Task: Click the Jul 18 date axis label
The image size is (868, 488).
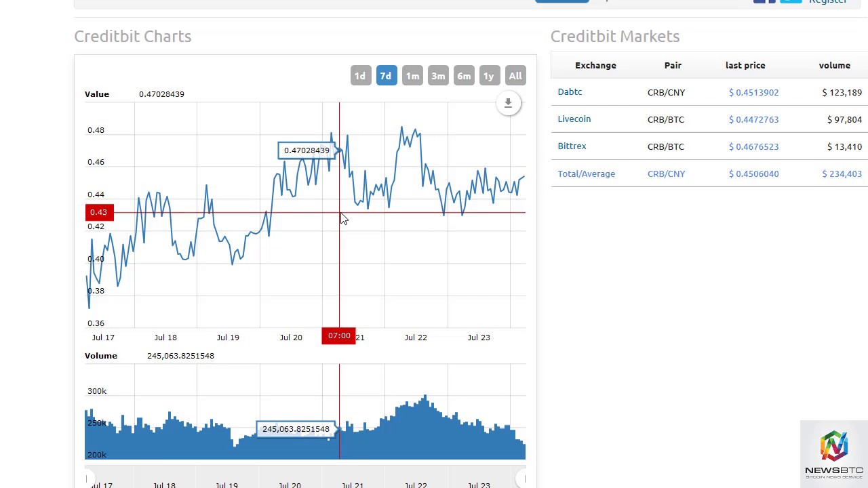Action: (x=165, y=338)
